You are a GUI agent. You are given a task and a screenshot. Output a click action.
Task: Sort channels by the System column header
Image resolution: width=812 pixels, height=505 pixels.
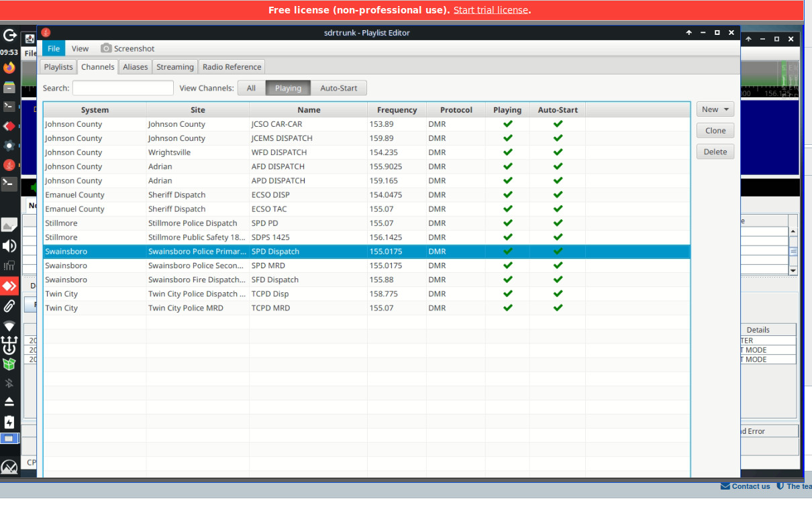click(x=95, y=110)
